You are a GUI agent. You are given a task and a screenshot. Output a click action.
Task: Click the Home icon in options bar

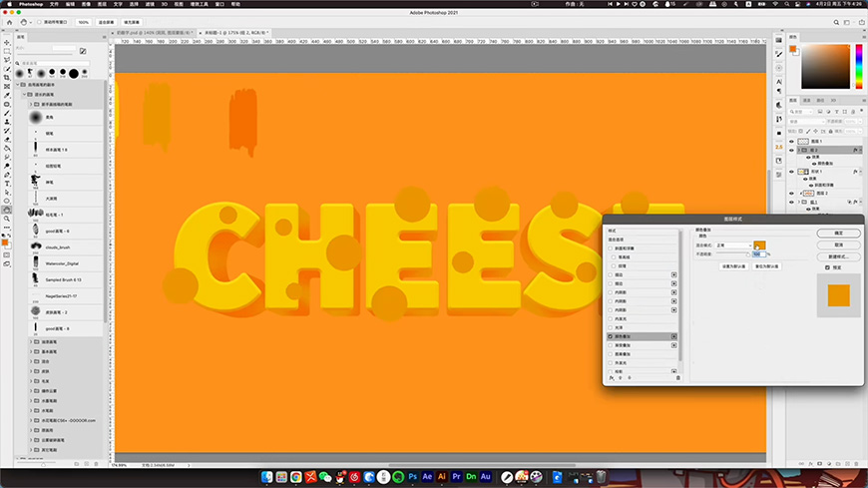[x=8, y=21]
